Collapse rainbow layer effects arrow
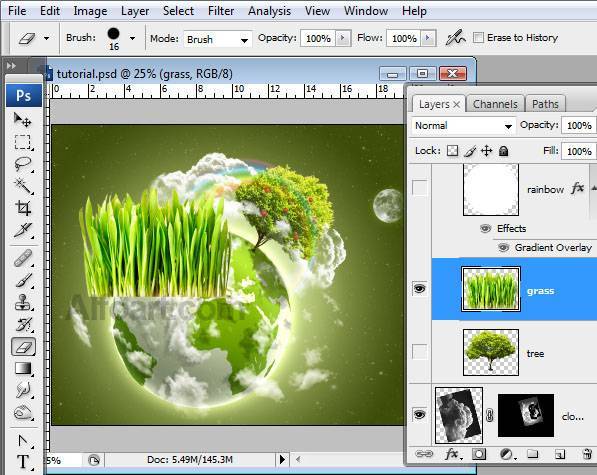Screen dimensions: 597x475 (x=594, y=188)
